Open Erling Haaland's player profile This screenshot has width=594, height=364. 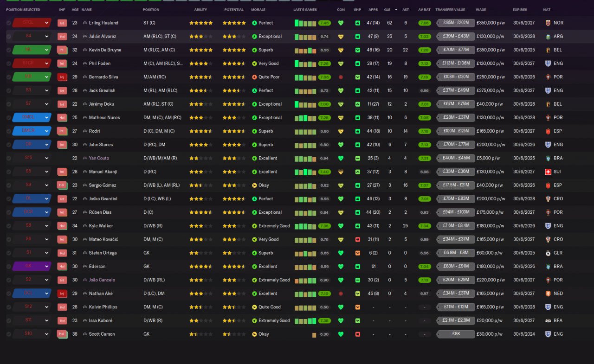tap(103, 23)
